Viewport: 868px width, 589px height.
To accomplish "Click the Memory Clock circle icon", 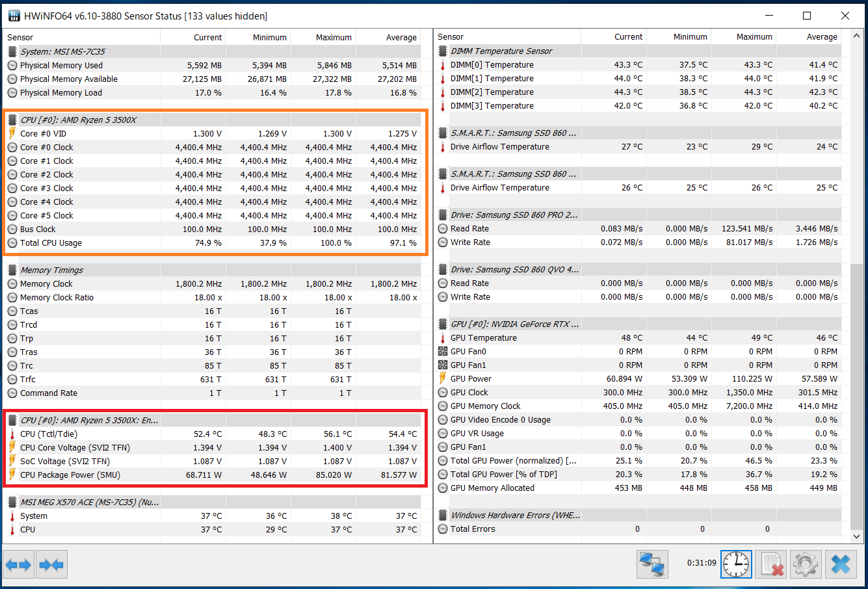I will pyautogui.click(x=12, y=283).
